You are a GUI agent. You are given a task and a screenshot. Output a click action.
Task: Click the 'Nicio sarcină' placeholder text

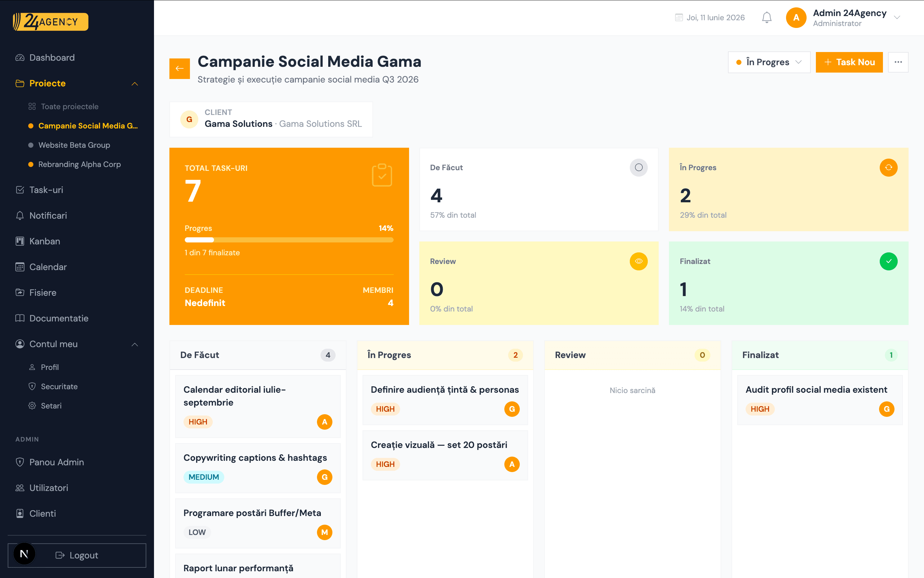click(632, 390)
